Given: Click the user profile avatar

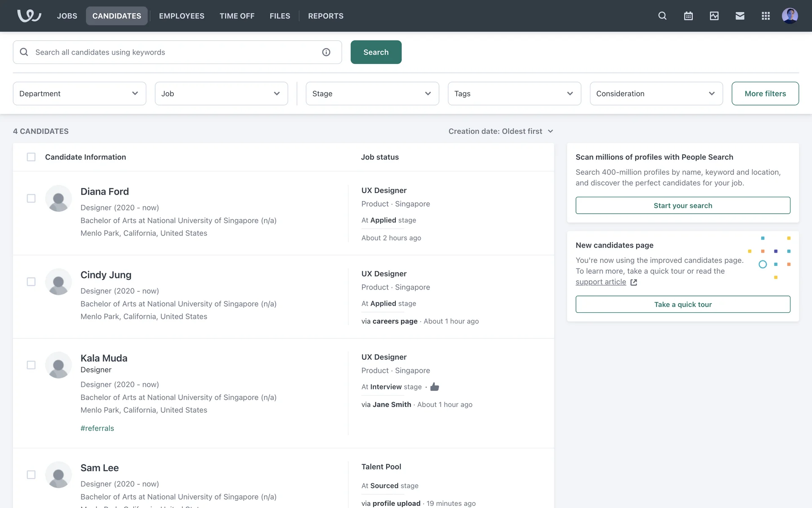Looking at the screenshot, I should pos(790,16).
